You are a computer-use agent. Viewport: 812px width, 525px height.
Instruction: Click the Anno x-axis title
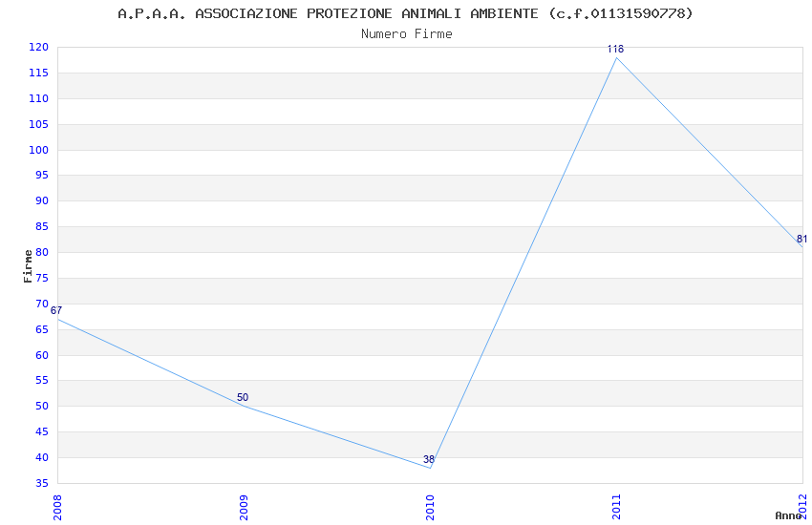[788, 515]
